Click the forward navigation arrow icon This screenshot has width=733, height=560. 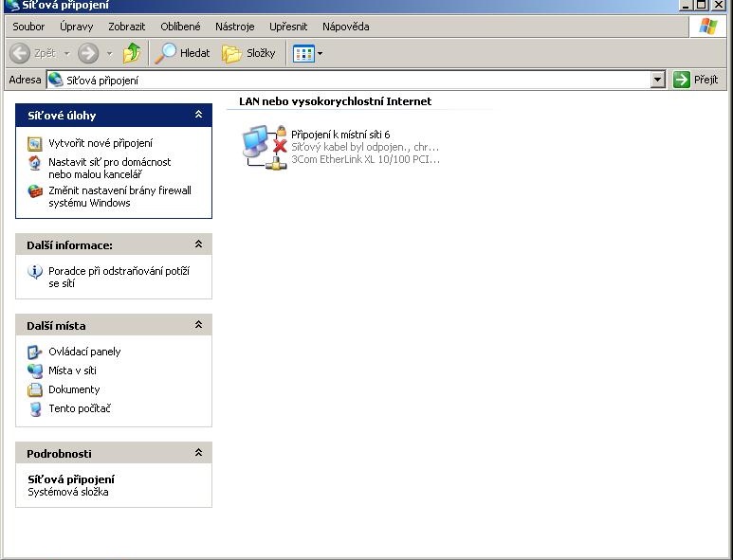[x=88, y=53]
